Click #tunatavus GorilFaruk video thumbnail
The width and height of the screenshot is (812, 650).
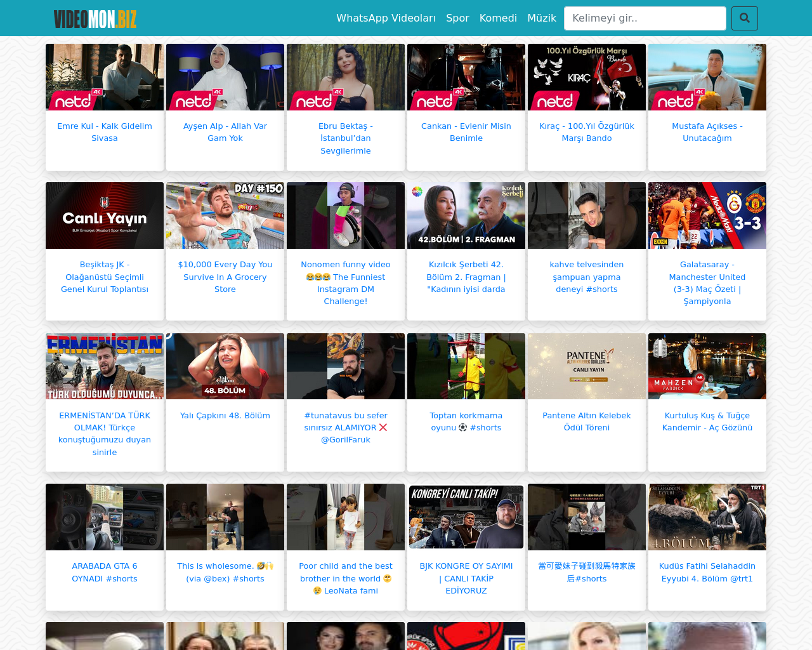[346, 366]
